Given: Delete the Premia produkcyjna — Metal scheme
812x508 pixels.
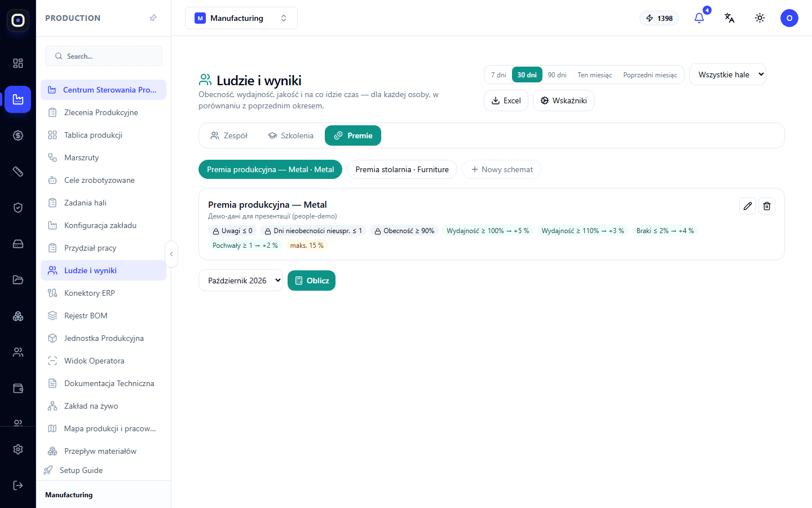Looking at the screenshot, I should click(767, 206).
